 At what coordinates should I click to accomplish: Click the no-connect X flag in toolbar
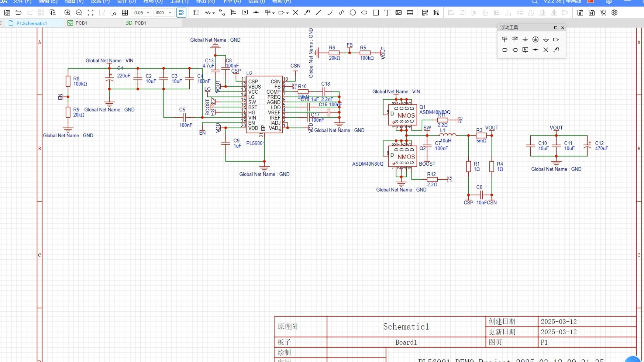(x=296, y=13)
